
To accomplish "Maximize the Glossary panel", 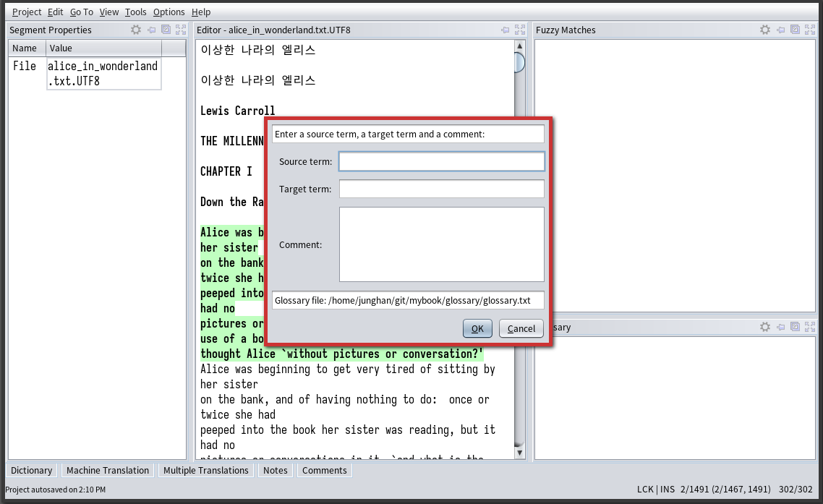I will (809, 328).
